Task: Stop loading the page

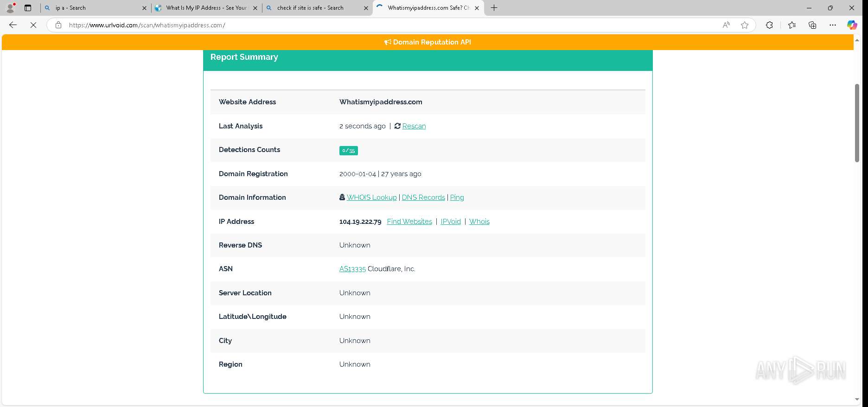Action: click(33, 25)
